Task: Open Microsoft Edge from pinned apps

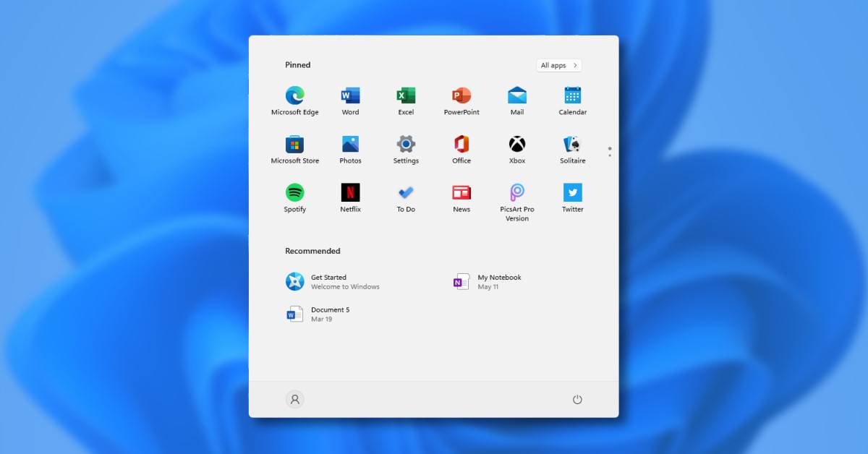Action: coord(294,96)
